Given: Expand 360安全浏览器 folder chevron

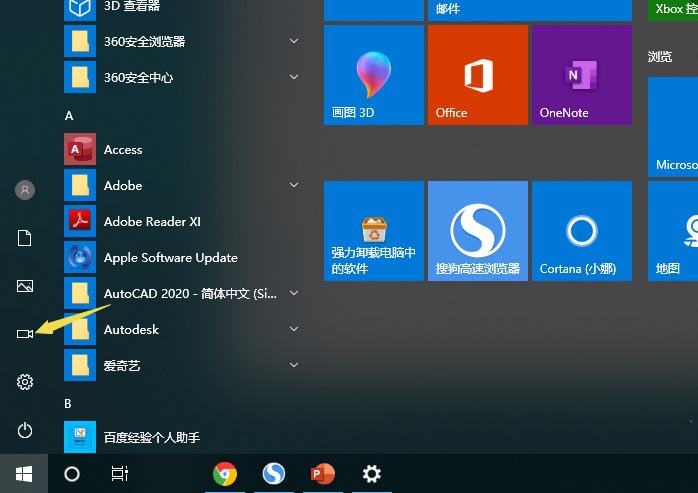Looking at the screenshot, I should pyautogui.click(x=294, y=41).
